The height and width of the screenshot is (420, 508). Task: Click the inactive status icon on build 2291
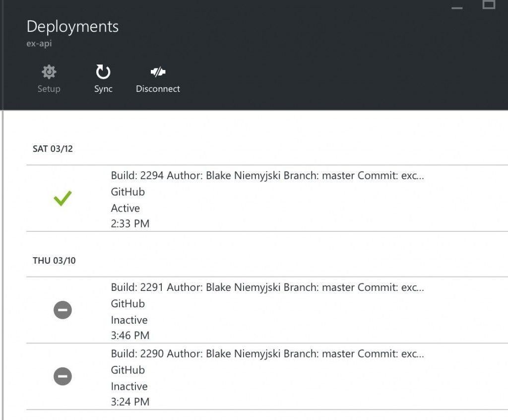click(x=62, y=309)
